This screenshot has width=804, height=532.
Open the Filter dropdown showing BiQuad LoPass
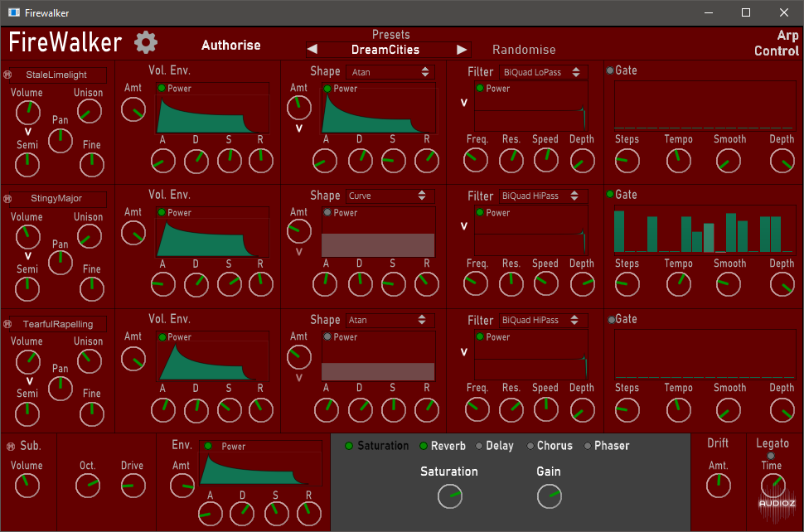(x=543, y=72)
